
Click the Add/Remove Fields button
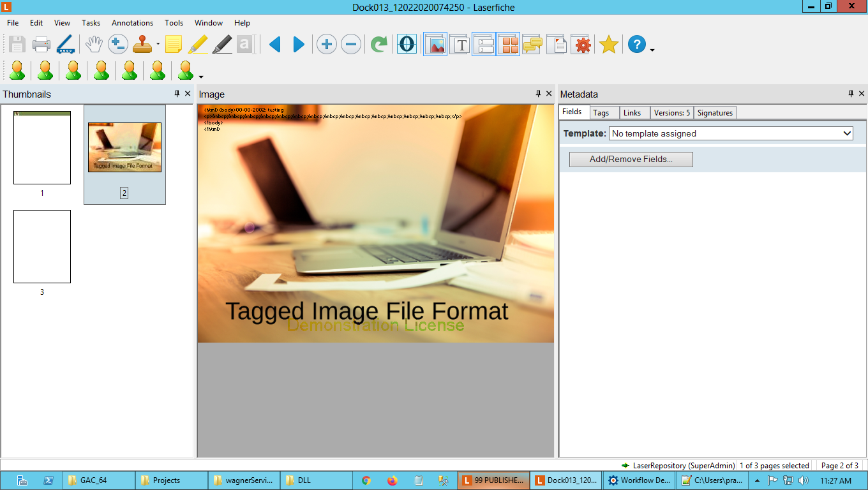[x=631, y=160]
